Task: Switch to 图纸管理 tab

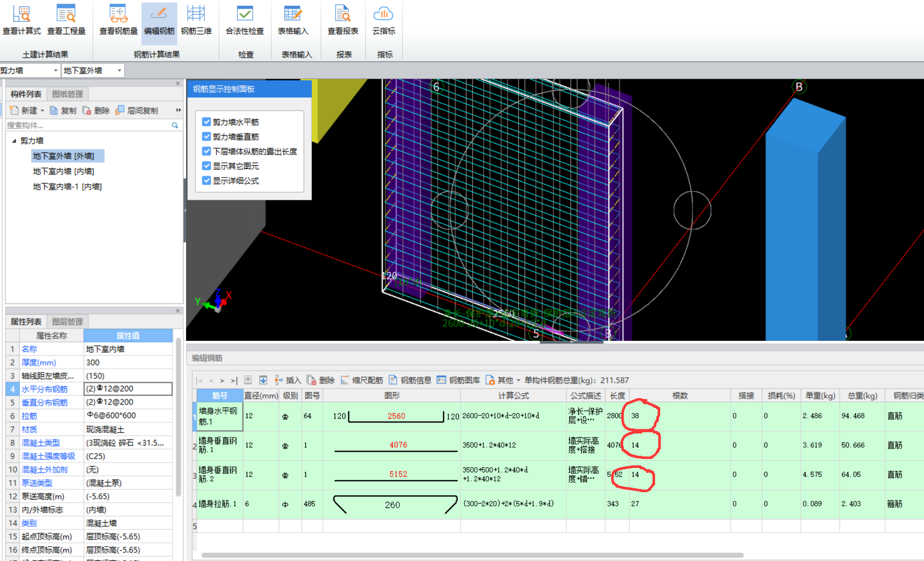Action: [68, 94]
